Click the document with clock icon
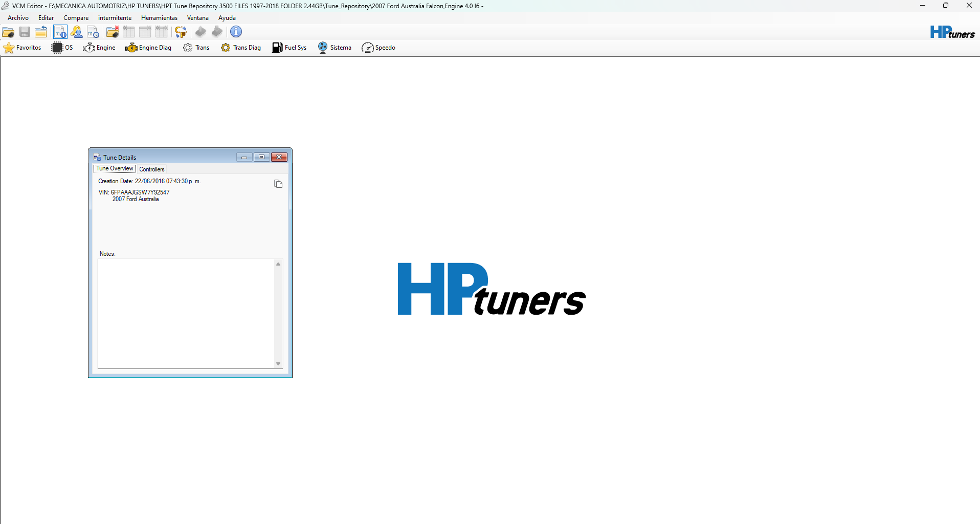 (x=93, y=32)
